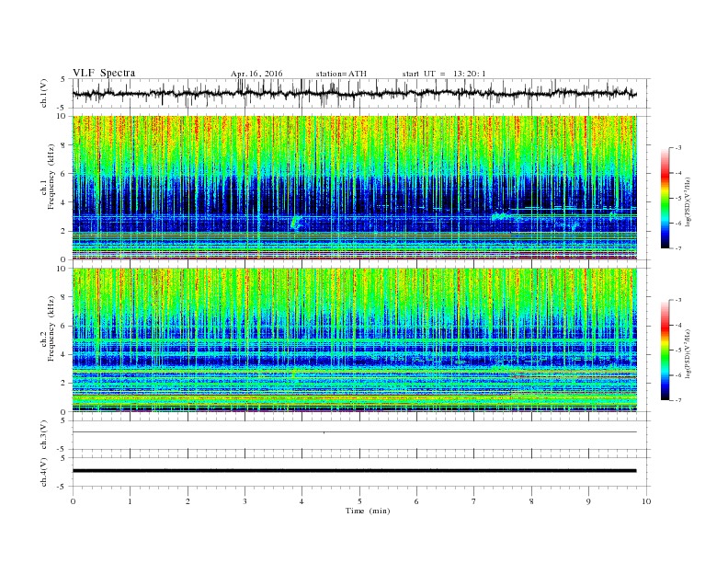Click the "-3" tick on lower colorbar
Screen dimensions: 728x563
pos(678,300)
